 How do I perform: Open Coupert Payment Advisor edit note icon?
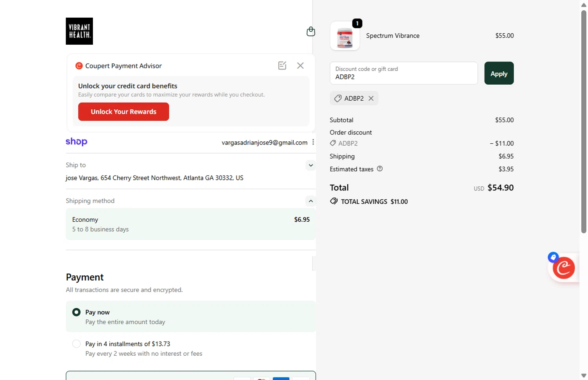[282, 65]
